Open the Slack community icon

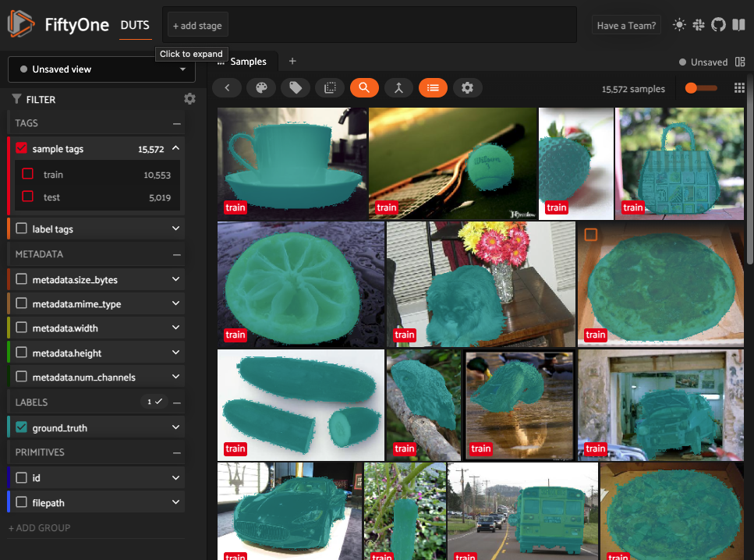tap(699, 25)
